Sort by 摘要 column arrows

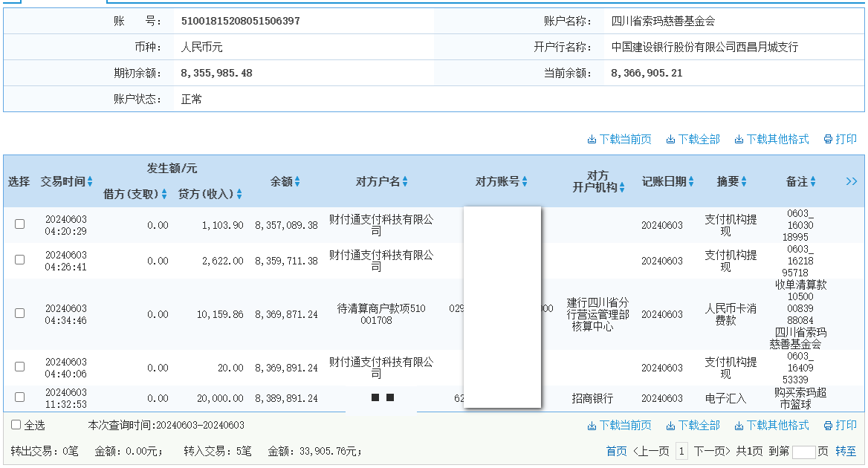click(744, 181)
